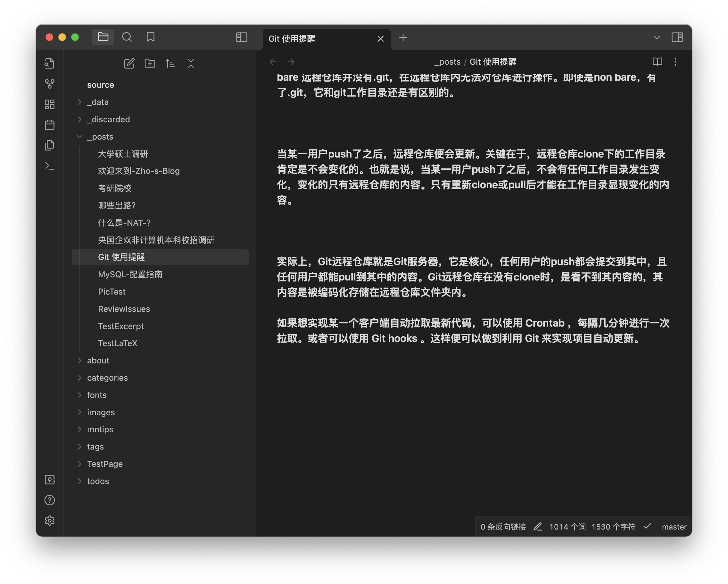This screenshot has height=584, width=728.
Task: Change the file sort order
Action: (x=170, y=63)
